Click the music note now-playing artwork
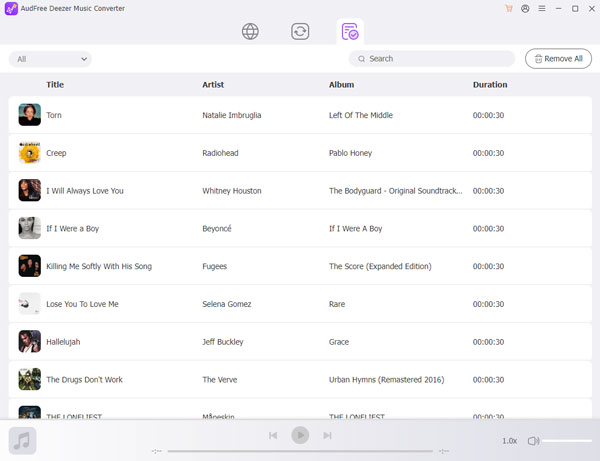 tap(23, 441)
